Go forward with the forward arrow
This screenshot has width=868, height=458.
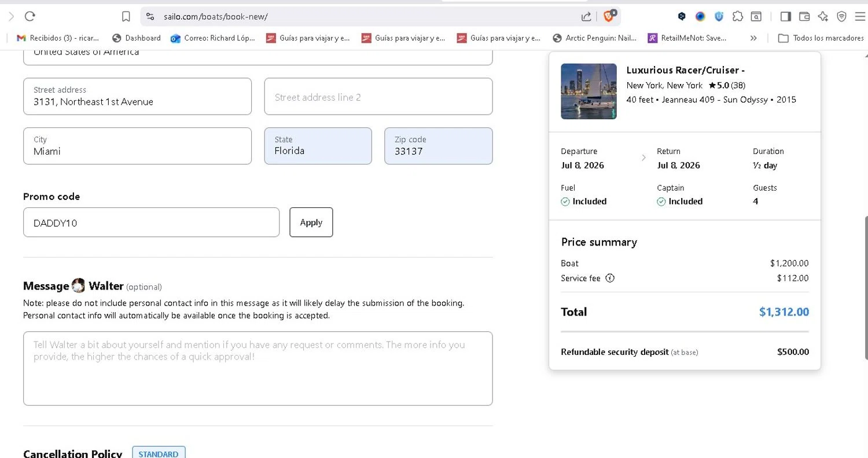(11, 17)
